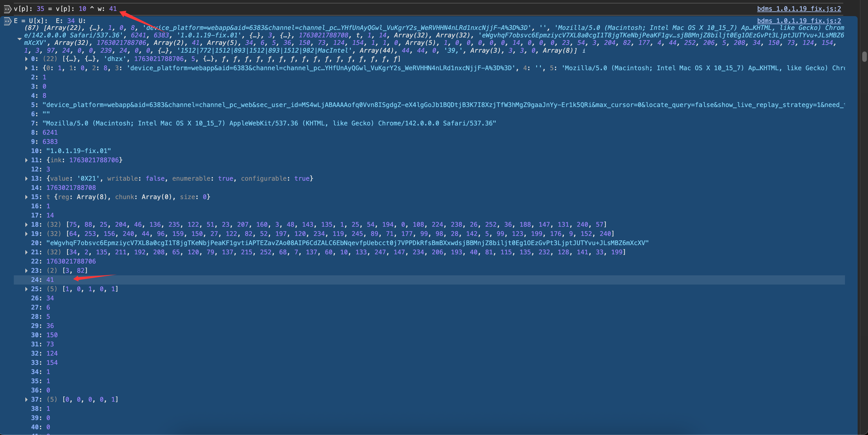Image resolution: width=868 pixels, height=435 pixels.
Task: Expand entry 37 array [0, 0, 0, 0, 1]
Action: [x=26, y=399]
